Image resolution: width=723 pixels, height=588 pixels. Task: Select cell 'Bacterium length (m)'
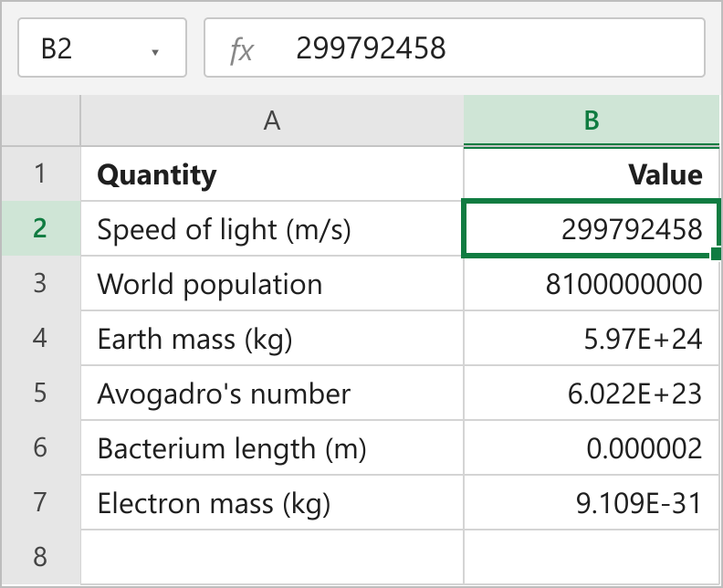tap(272, 447)
